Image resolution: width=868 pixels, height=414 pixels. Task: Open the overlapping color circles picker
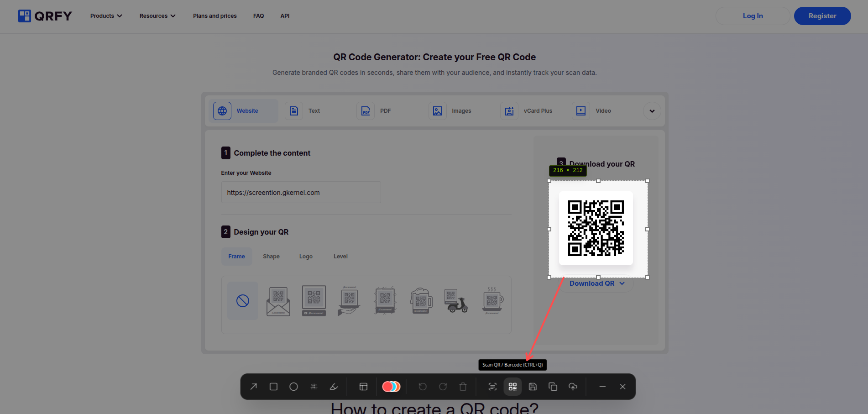click(x=391, y=387)
